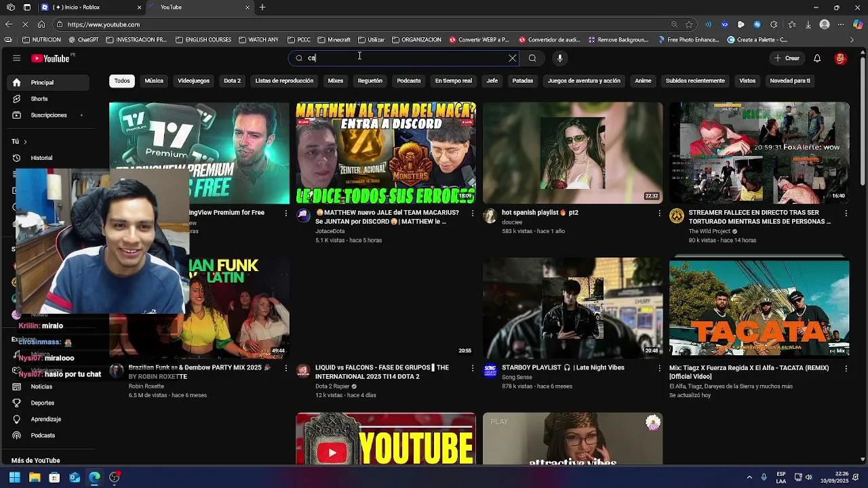This screenshot has height=488, width=868.
Task: Open the JotaceDota channel link
Action: (x=330, y=231)
